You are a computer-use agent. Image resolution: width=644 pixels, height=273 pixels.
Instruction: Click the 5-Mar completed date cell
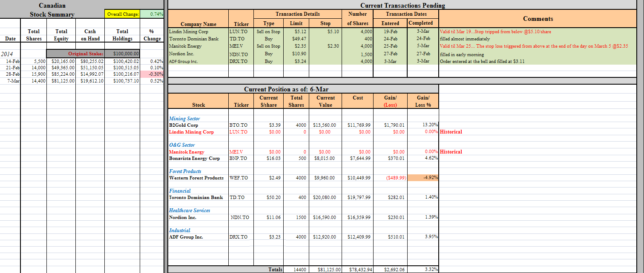423,46
